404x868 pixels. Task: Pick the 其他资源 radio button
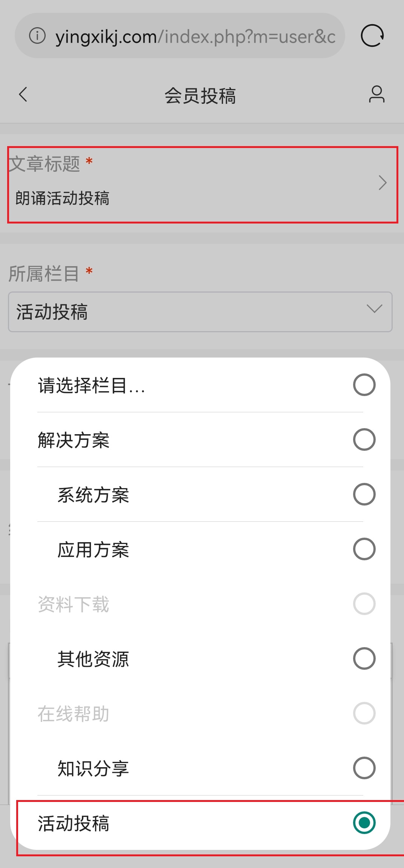(x=364, y=658)
